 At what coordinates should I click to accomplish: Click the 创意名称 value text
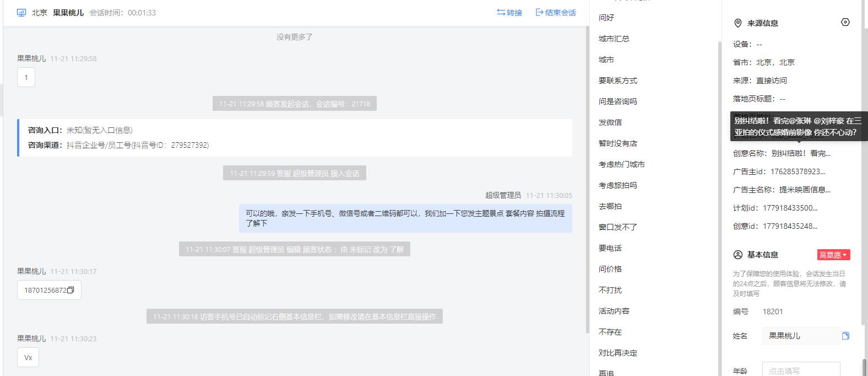801,153
